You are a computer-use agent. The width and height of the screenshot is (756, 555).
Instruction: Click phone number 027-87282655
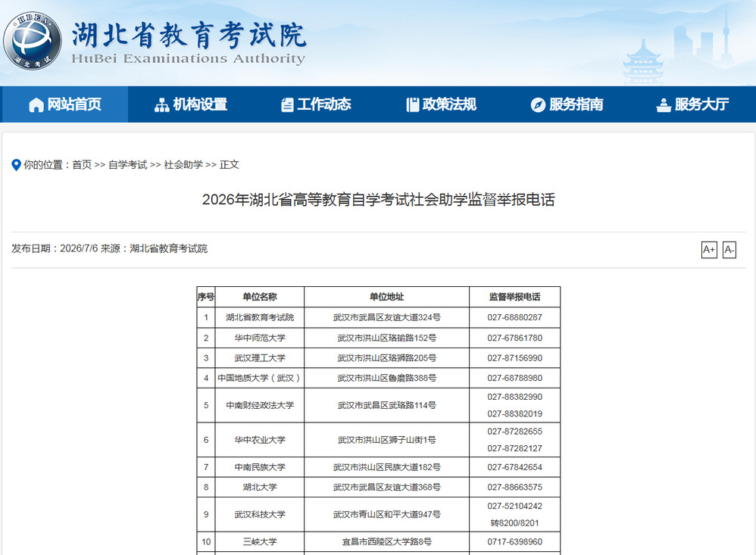(x=514, y=432)
